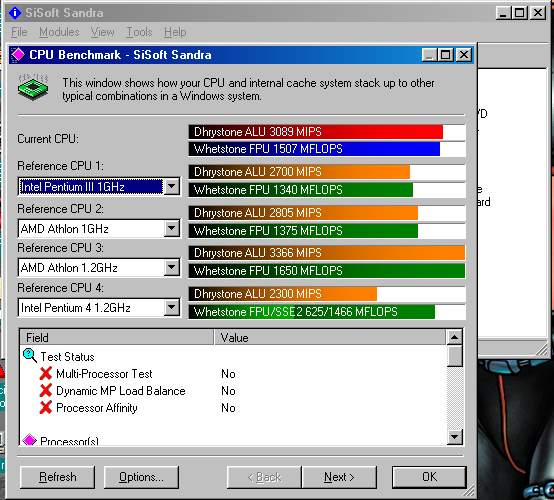Viewport: 554px width, 500px height.
Task: Click the Whetstone FPU 1340 MFLOPS bar
Action: pyautogui.click(x=327, y=190)
